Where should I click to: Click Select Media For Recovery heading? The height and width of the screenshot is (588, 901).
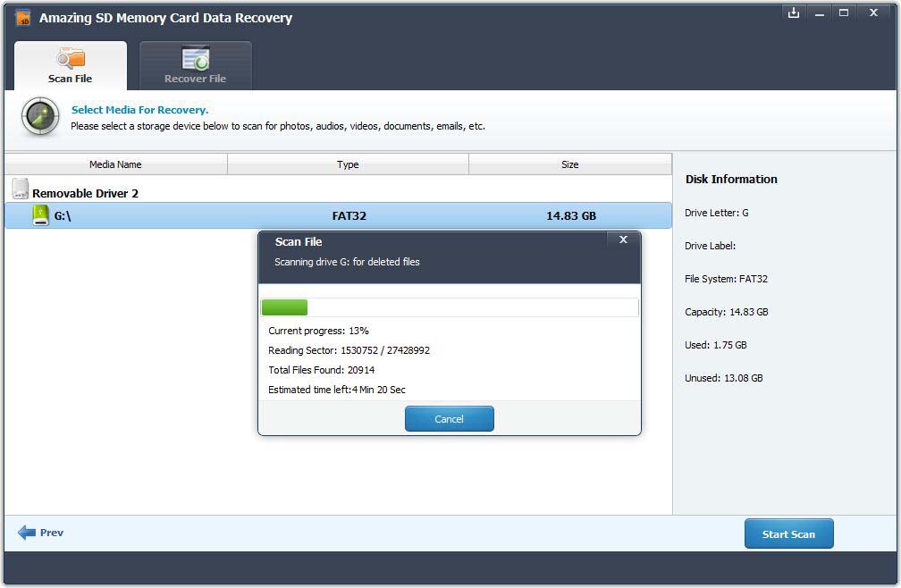(139, 110)
